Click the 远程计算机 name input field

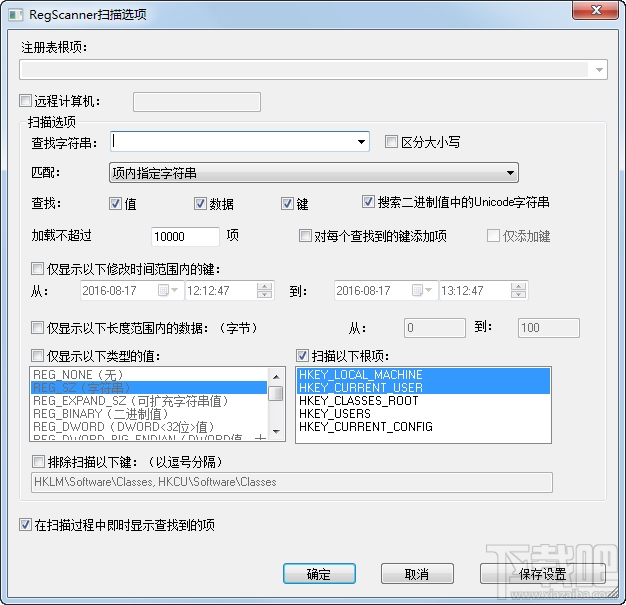pyautogui.click(x=197, y=102)
